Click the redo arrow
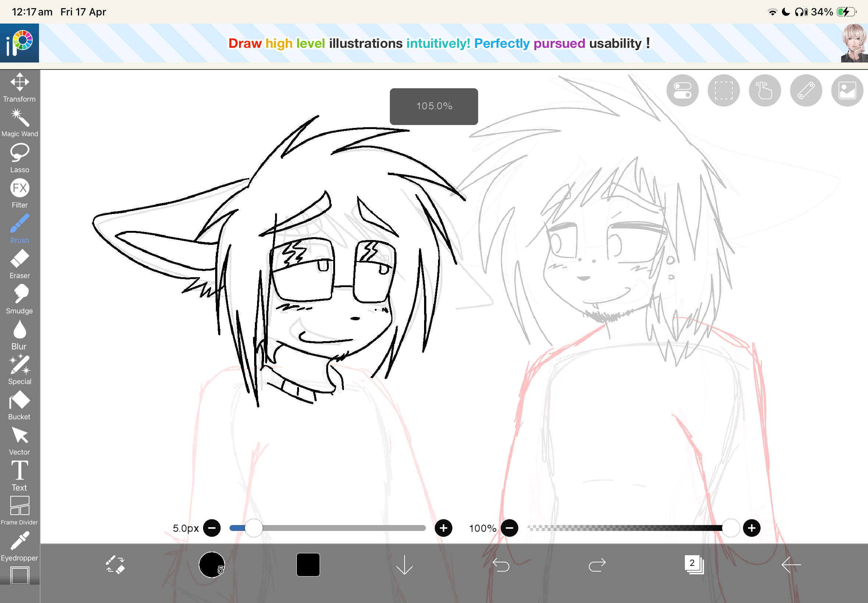Viewport: 868px width, 603px height. point(597,565)
